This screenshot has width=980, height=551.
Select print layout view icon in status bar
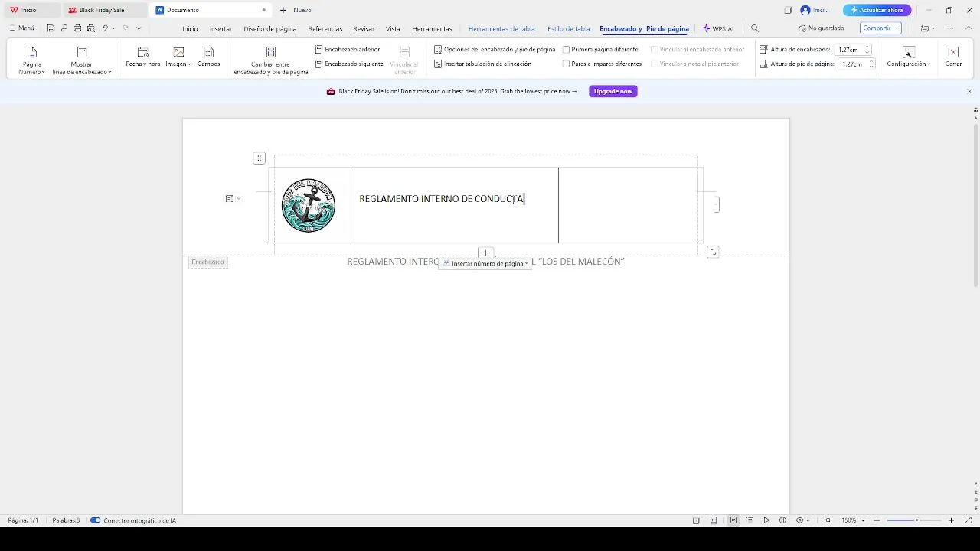[733, 520]
